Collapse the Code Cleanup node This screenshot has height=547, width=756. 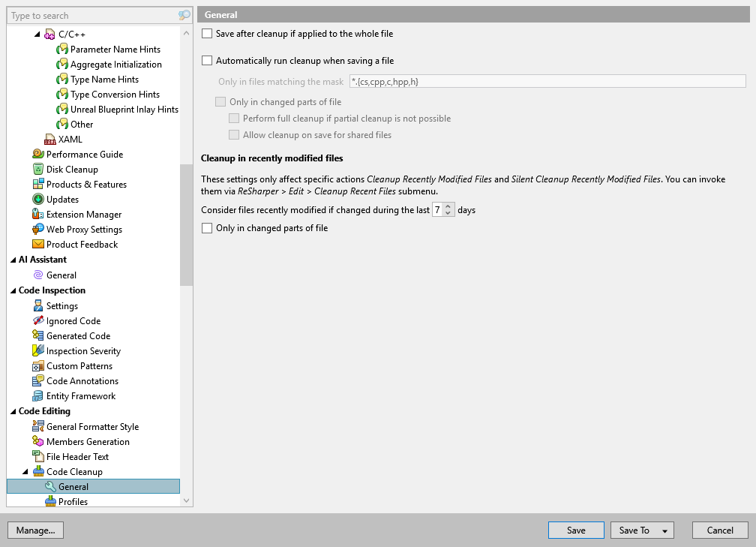[25, 472]
